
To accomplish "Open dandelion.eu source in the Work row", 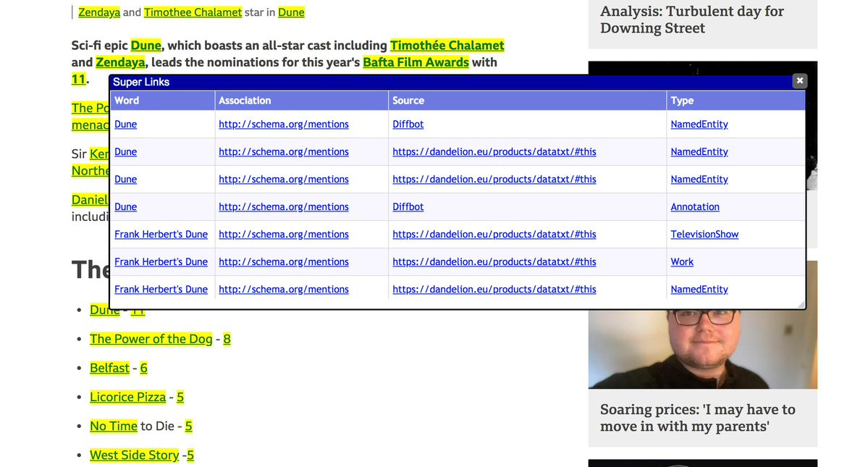I will pyautogui.click(x=494, y=261).
